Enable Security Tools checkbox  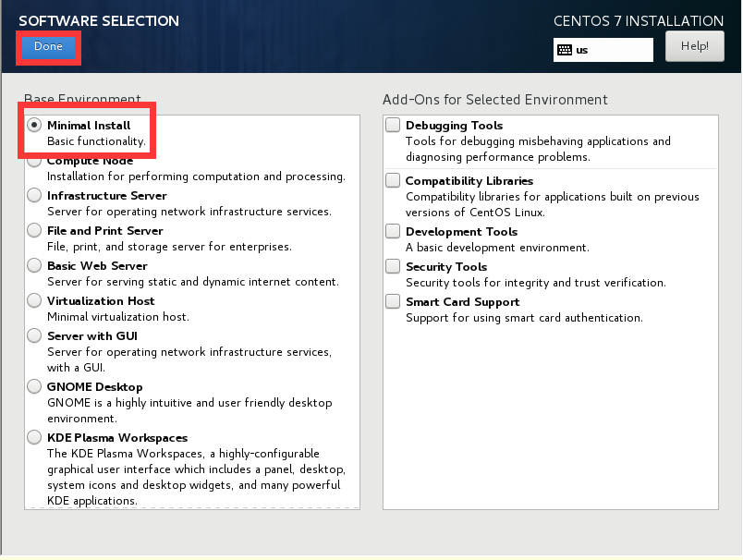394,267
